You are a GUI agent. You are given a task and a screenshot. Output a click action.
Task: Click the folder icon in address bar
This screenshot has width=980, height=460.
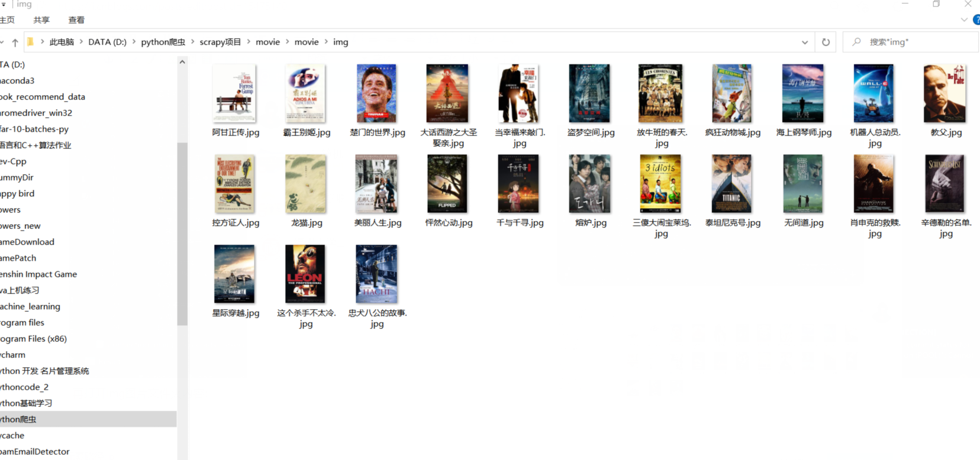coord(30,42)
